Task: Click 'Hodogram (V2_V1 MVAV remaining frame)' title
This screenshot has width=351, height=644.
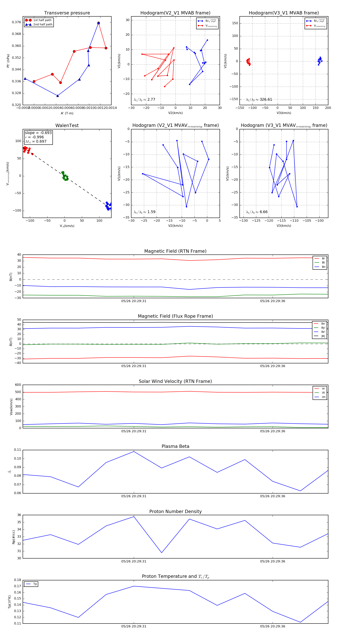Action: click(175, 125)
